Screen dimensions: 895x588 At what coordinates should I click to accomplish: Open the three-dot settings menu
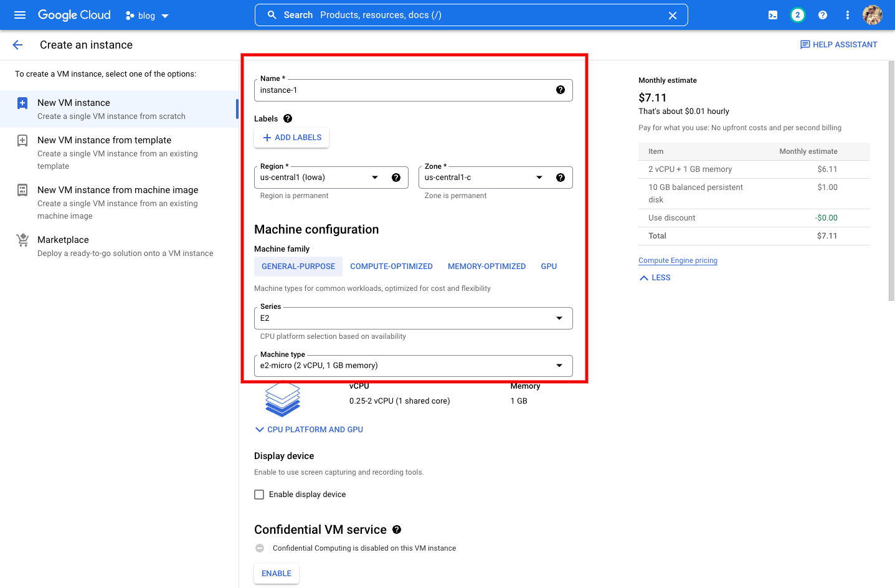[848, 15]
